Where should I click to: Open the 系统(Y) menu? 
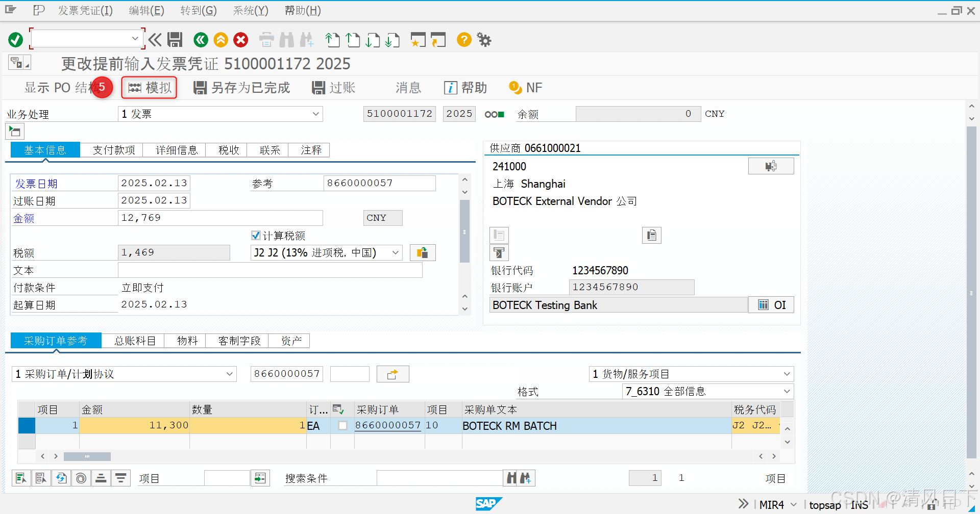pos(250,10)
